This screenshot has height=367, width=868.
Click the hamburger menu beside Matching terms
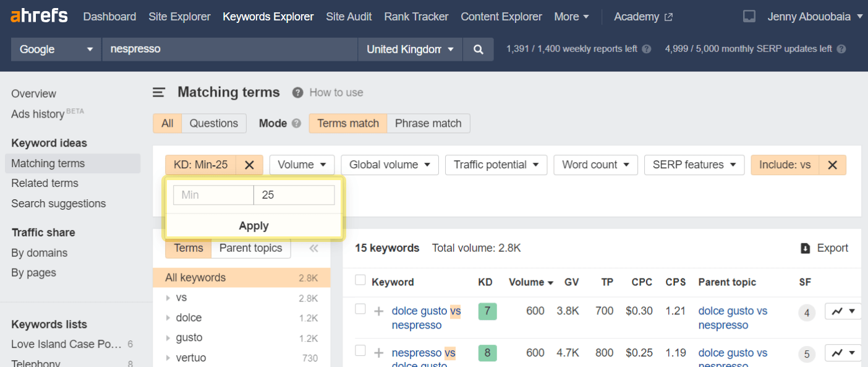(159, 92)
